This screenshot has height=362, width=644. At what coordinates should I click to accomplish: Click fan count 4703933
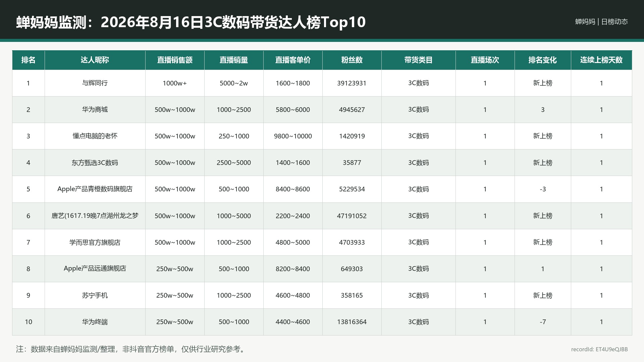click(352, 242)
